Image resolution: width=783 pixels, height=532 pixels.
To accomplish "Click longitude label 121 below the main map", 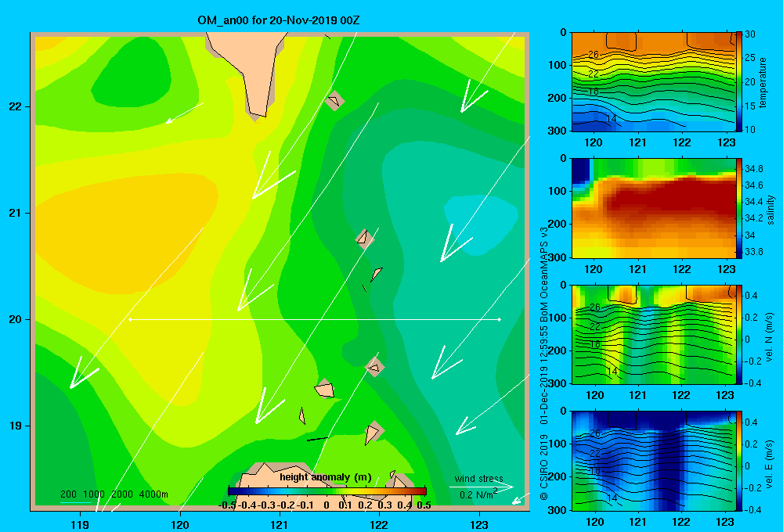I will (280, 524).
